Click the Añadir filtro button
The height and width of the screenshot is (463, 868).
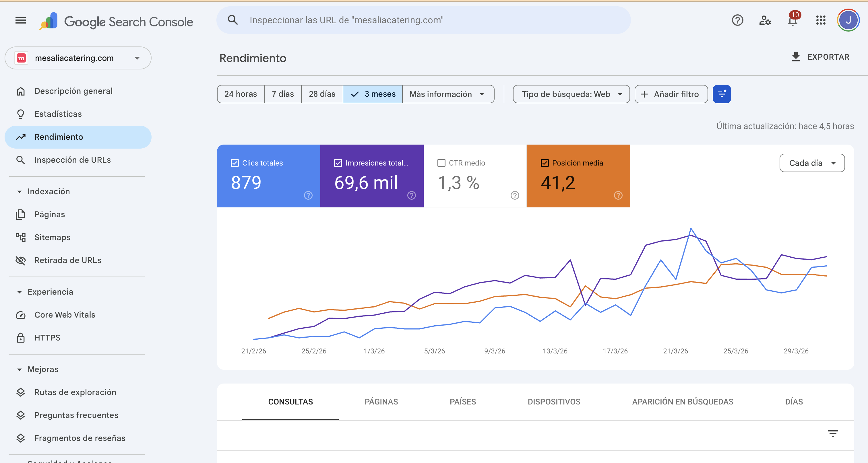671,94
